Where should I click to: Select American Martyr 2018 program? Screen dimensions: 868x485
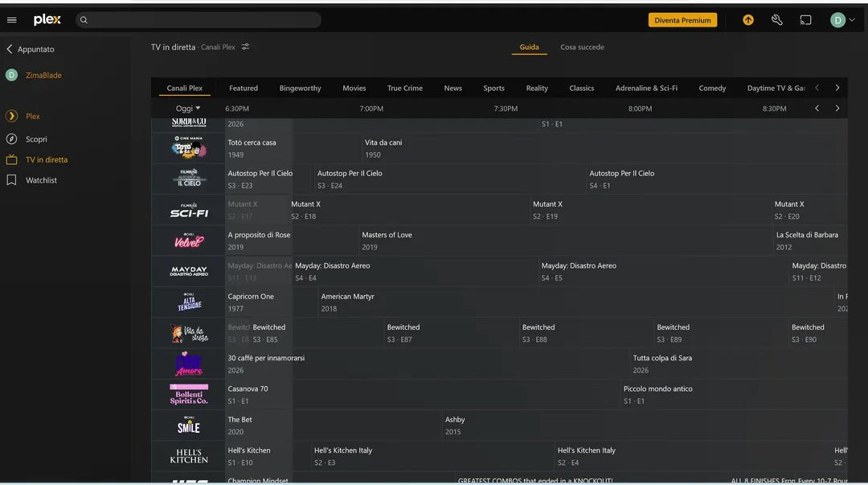click(575, 302)
